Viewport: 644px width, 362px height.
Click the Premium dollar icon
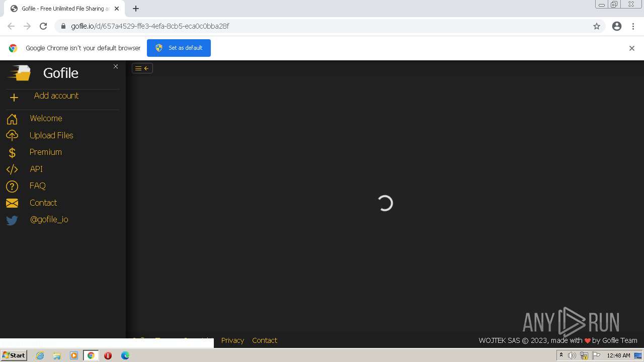pyautogui.click(x=12, y=153)
